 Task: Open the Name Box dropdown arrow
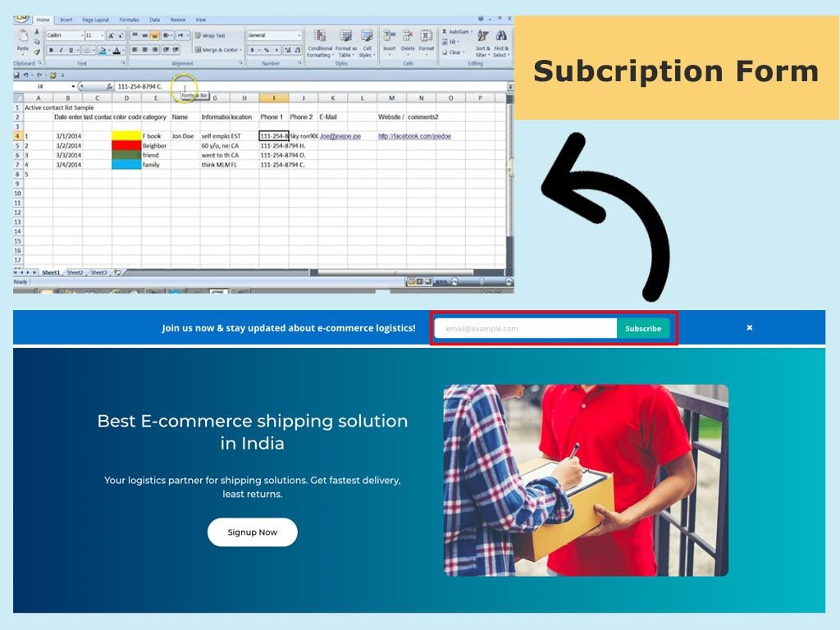point(73,86)
